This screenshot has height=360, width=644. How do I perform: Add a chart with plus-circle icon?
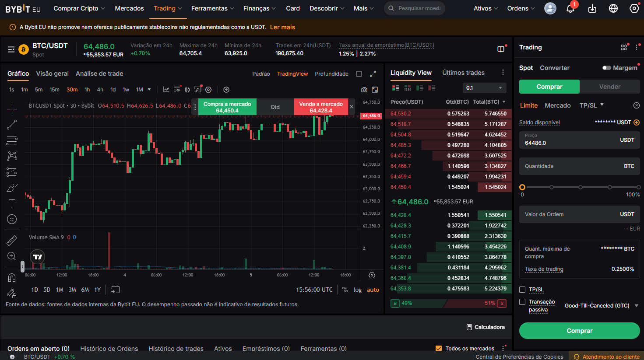(226, 90)
